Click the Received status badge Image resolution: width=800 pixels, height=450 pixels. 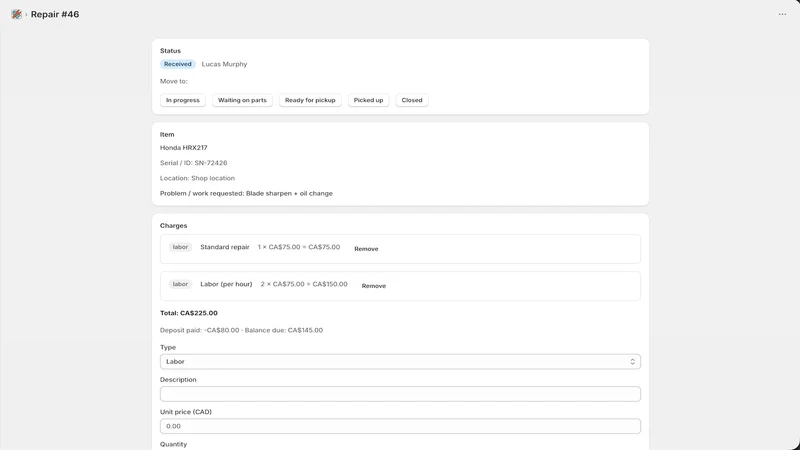[178, 64]
